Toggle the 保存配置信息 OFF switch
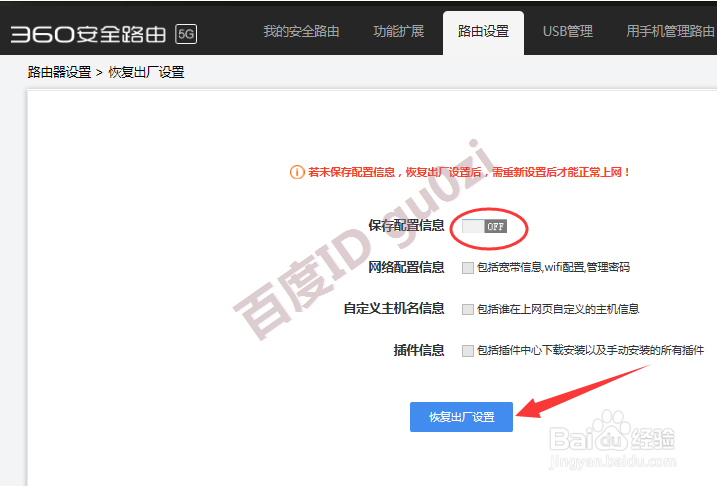The height and width of the screenshot is (486, 717). pyautogui.click(x=484, y=226)
